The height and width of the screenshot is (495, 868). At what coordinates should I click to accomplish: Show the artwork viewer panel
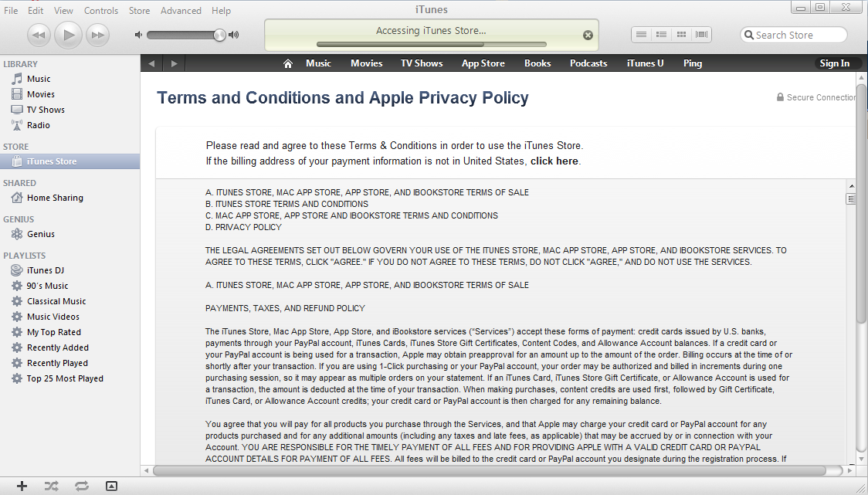(x=111, y=487)
